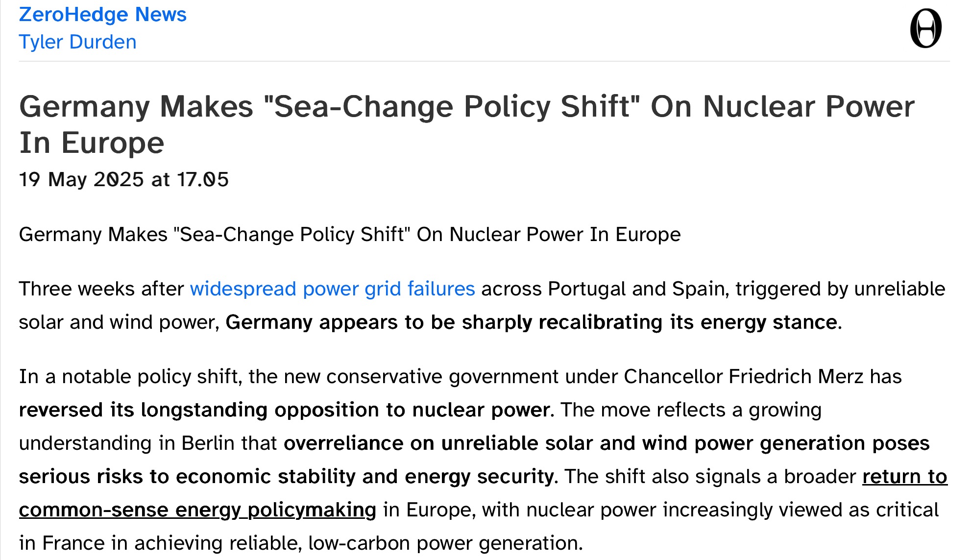Click 'low-carbon power generation' in last line
The width and height of the screenshot is (971, 560).
coord(445,543)
